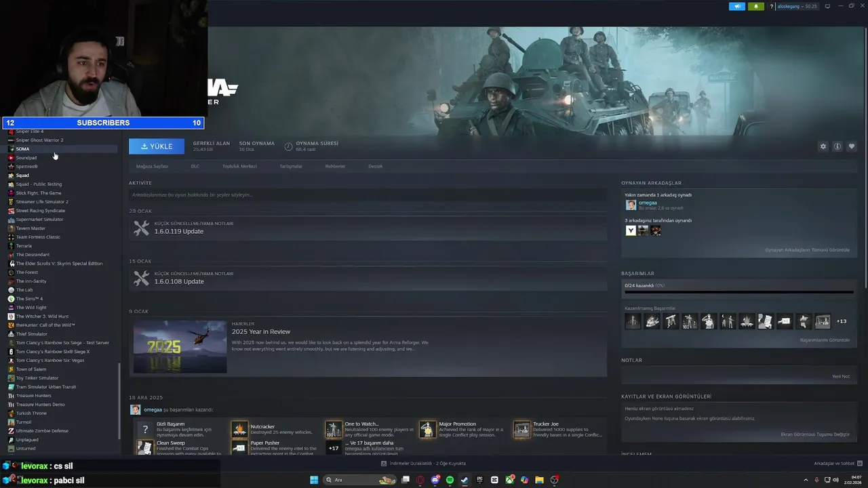Screen dimensions: 868x488
Task: Click the 0/24 achievements progress bar
Action: tap(738, 292)
